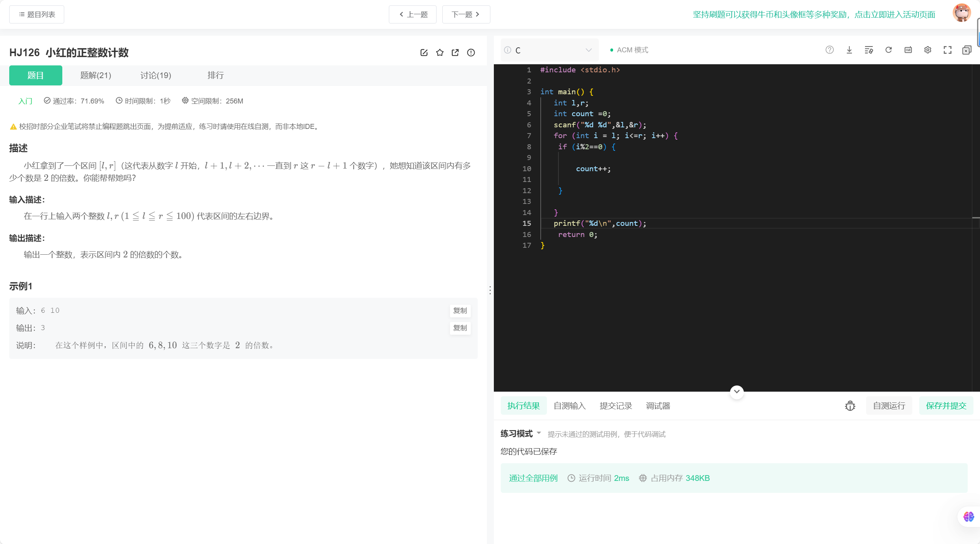Switch to the 题解(21) tab

tap(95, 75)
